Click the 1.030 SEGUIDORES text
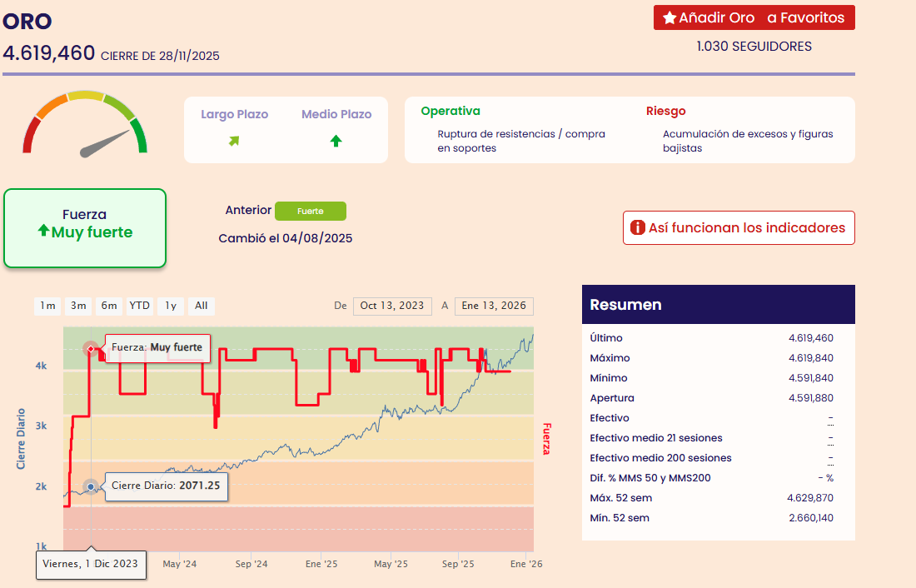Image resolution: width=916 pixels, height=588 pixels. [754, 46]
